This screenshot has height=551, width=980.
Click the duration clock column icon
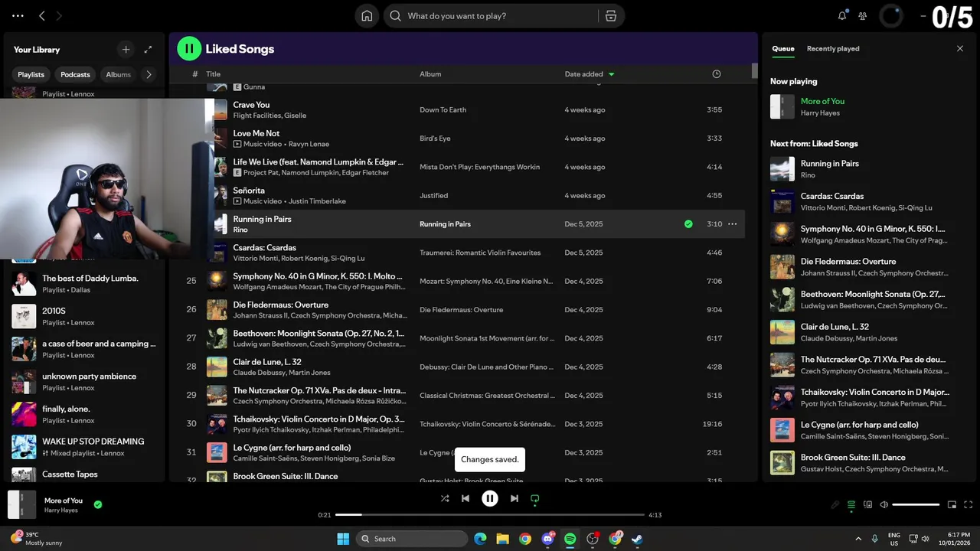click(717, 74)
